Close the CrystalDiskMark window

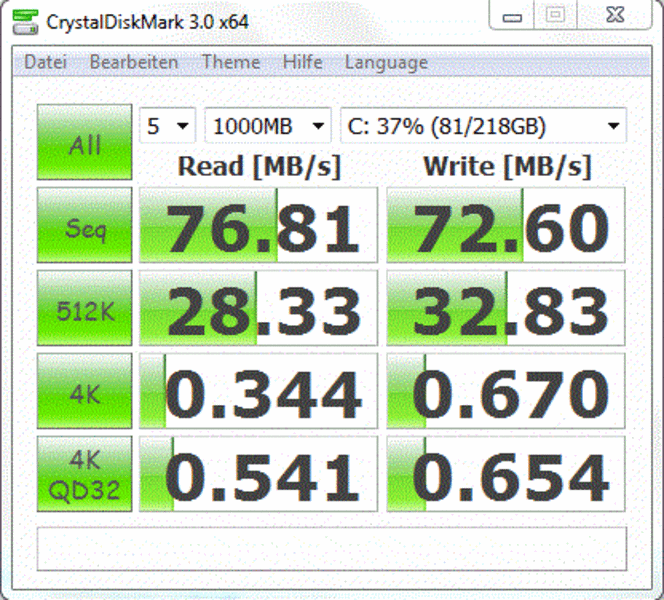(614, 15)
